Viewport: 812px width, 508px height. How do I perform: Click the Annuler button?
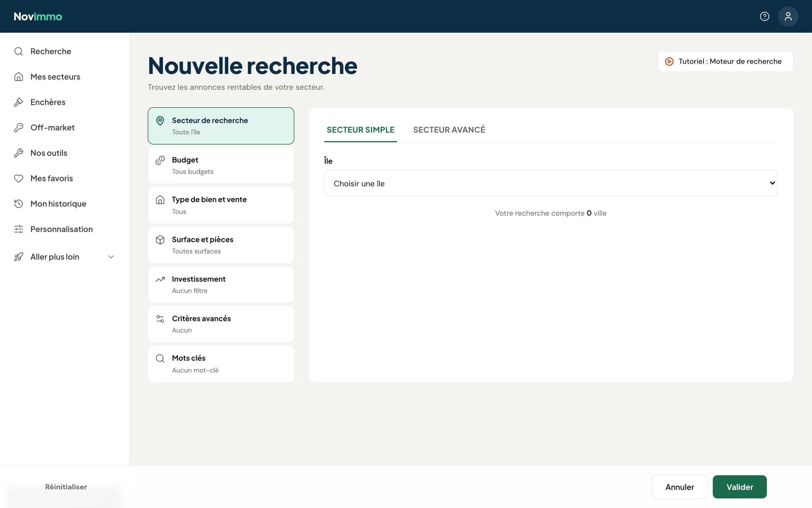point(679,487)
